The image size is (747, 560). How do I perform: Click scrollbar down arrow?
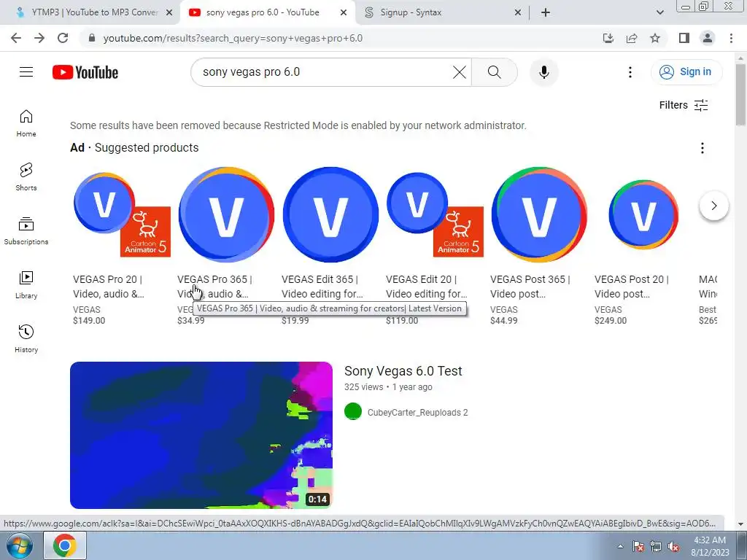pos(741,524)
